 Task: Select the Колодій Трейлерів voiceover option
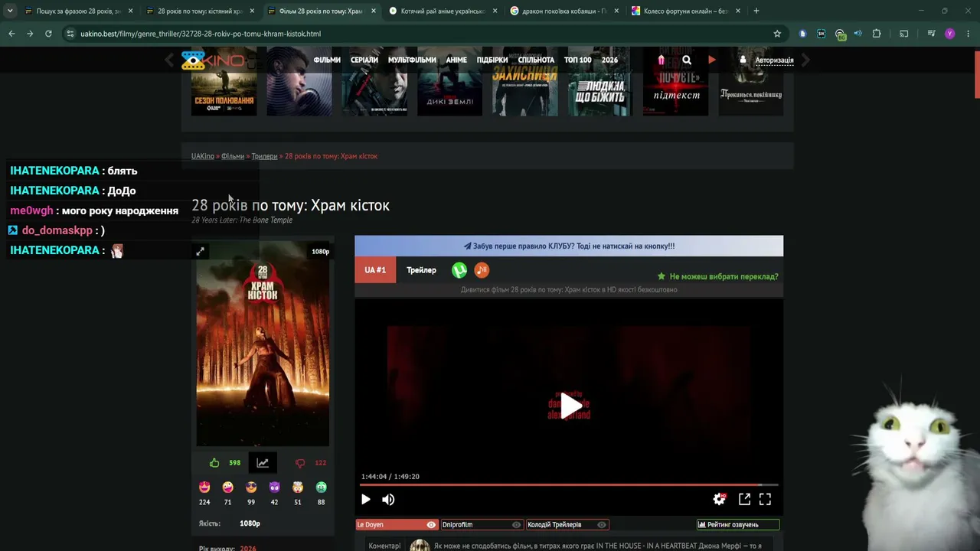(x=567, y=525)
